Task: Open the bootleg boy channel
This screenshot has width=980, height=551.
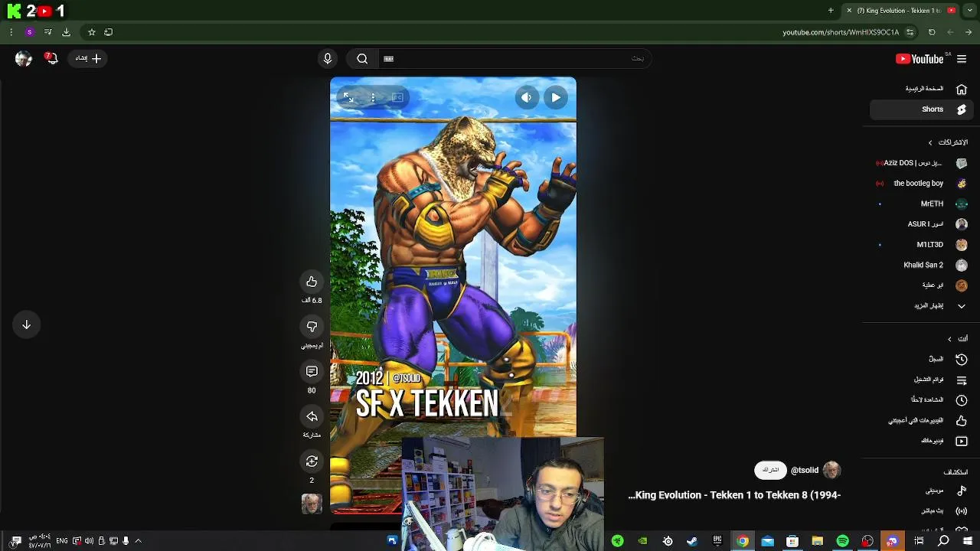Action: click(922, 184)
